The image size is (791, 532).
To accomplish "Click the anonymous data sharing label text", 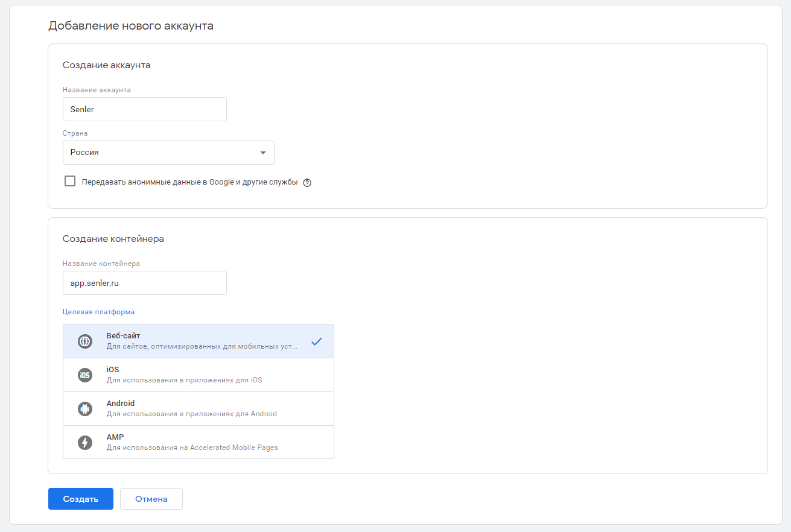I will point(189,182).
